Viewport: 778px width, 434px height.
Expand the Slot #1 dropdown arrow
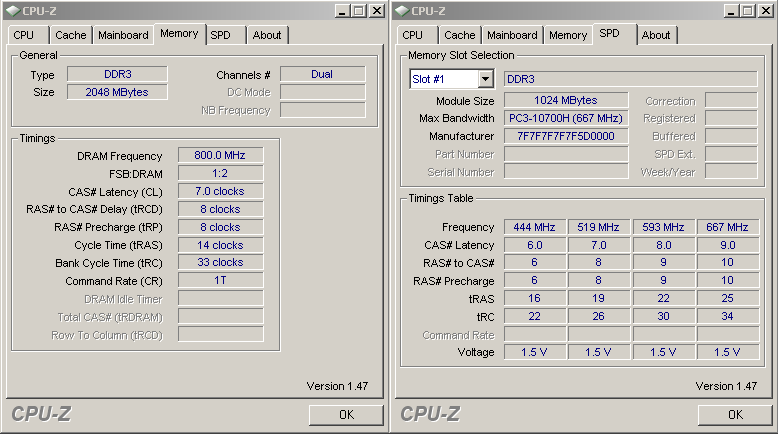[485, 79]
